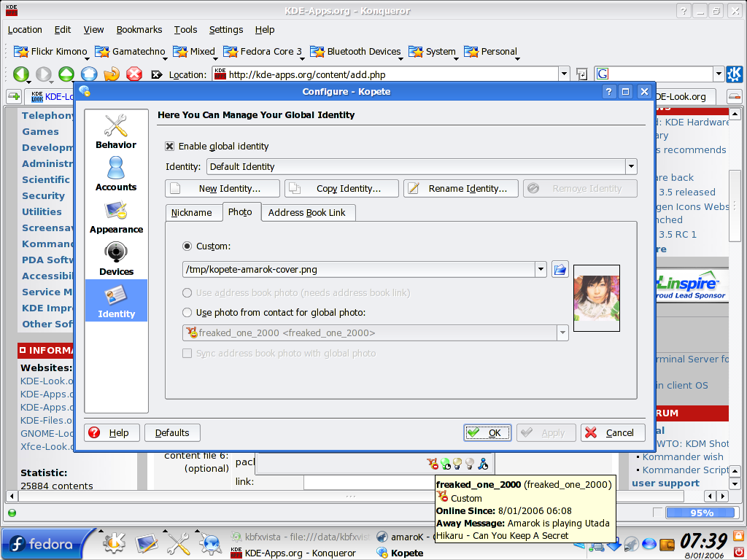Screen dimensions: 747x560
Task: Select the Custom photo radio button
Action: pos(187,246)
